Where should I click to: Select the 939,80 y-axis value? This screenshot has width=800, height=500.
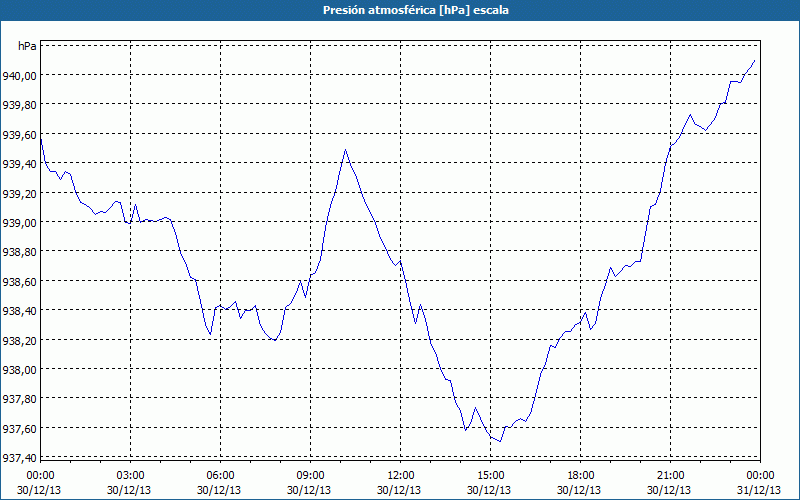click(x=19, y=106)
